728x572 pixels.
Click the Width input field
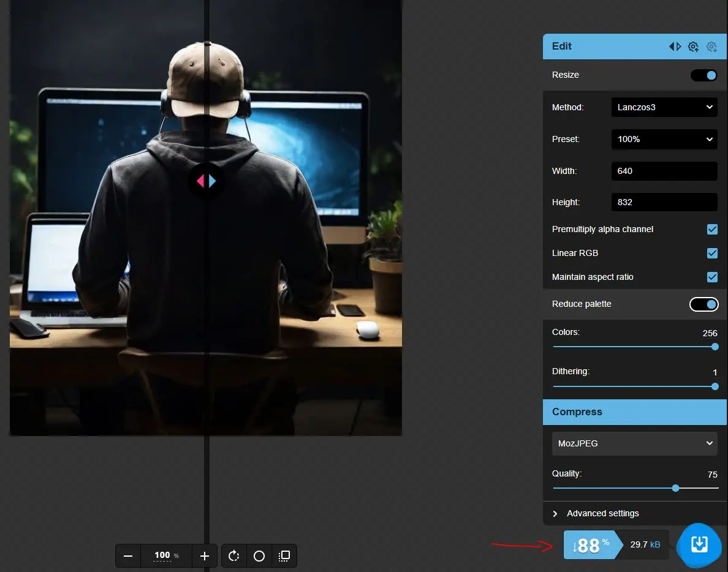pos(664,171)
